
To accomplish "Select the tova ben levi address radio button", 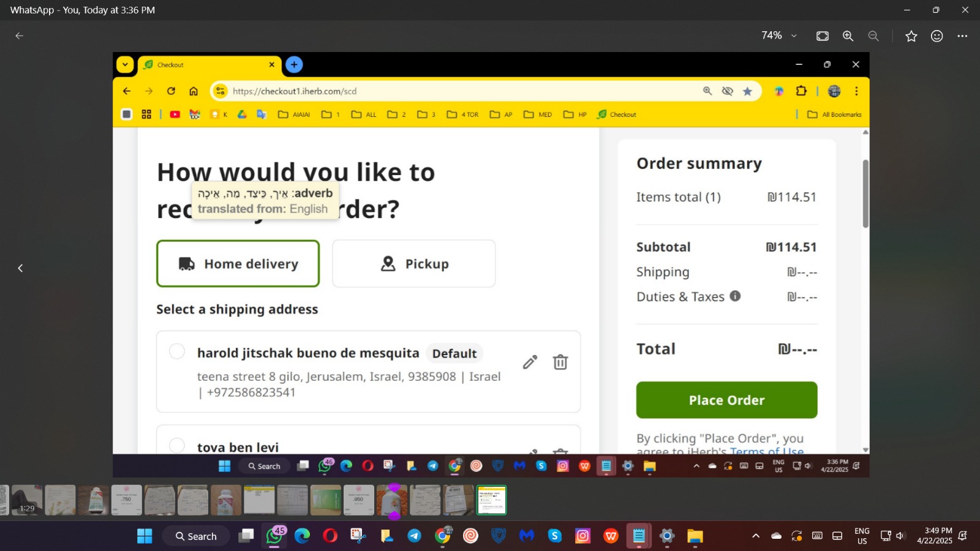I will 177,445.
